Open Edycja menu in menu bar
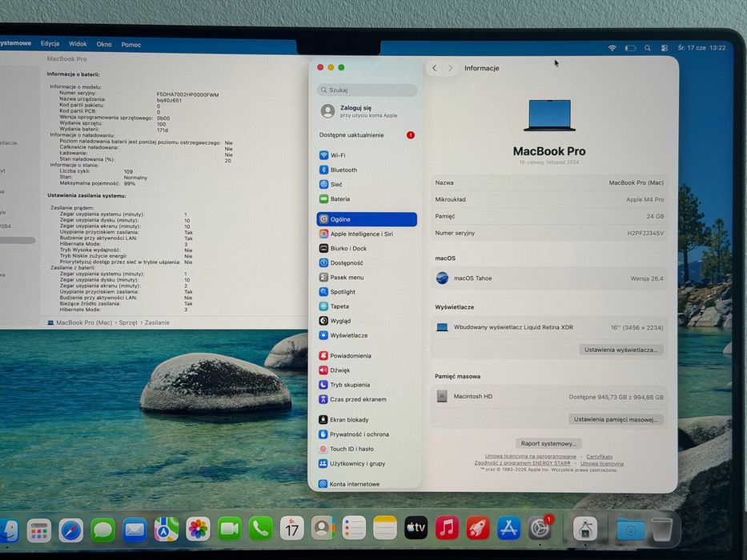Screen dimensions: 747x560 (50, 43)
